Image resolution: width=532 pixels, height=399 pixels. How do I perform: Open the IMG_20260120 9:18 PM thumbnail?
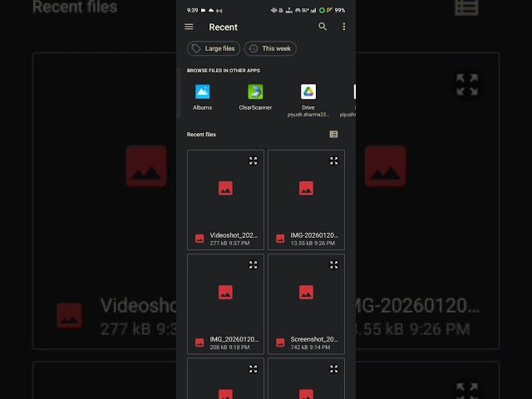225,293
